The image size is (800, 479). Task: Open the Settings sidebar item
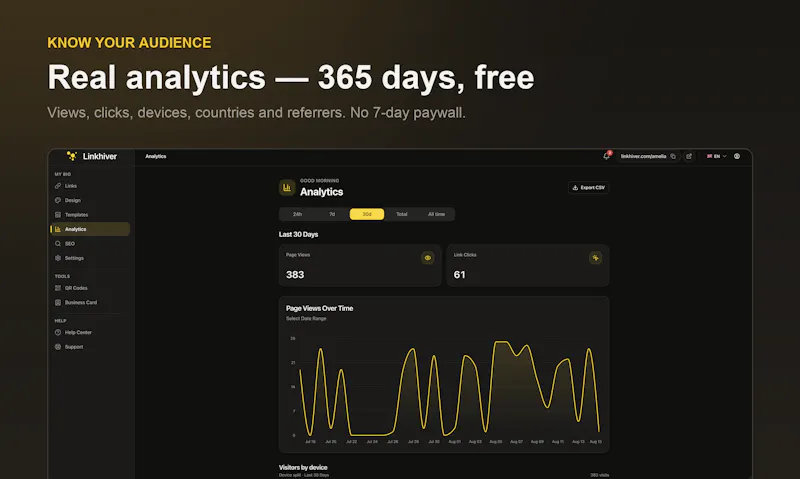coord(90,258)
